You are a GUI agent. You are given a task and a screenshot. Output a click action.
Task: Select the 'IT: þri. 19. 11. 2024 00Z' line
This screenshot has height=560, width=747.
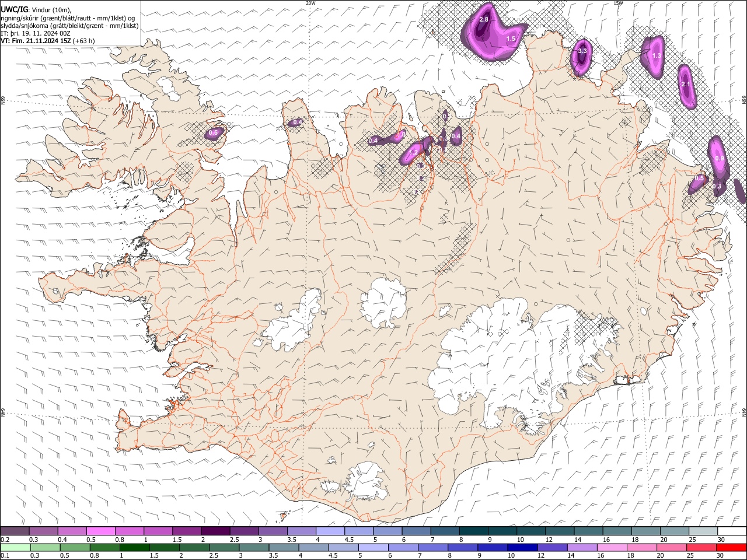pyautogui.click(x=36, y=33)
